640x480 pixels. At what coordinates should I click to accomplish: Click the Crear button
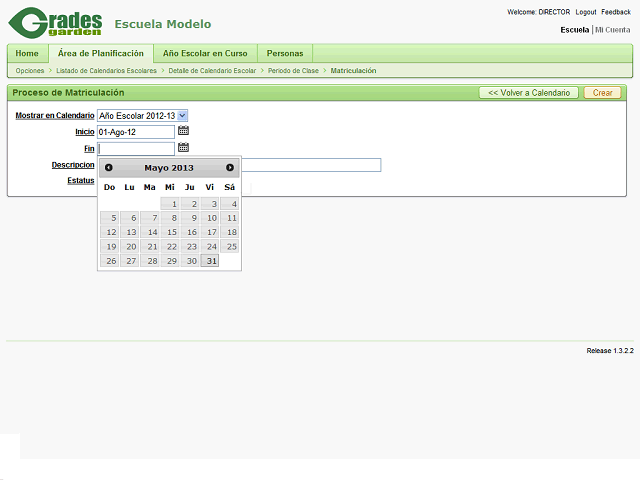(x=602, y=92)
